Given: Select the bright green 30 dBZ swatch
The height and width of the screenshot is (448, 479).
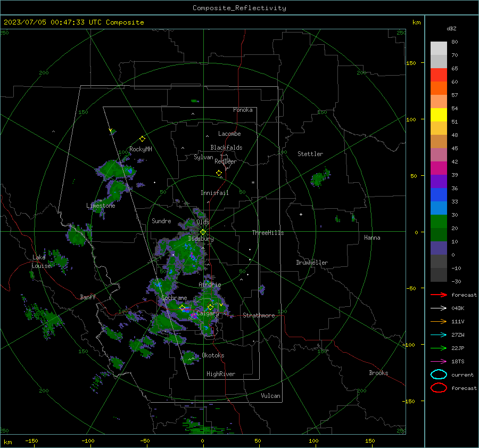Looking at the screenshot, I should pos(439,222).
